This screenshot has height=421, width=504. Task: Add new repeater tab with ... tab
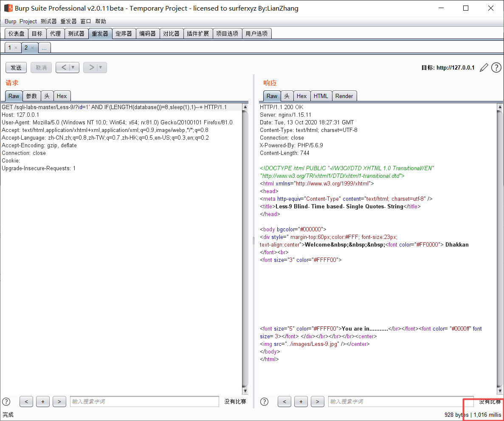coord(44,48)
